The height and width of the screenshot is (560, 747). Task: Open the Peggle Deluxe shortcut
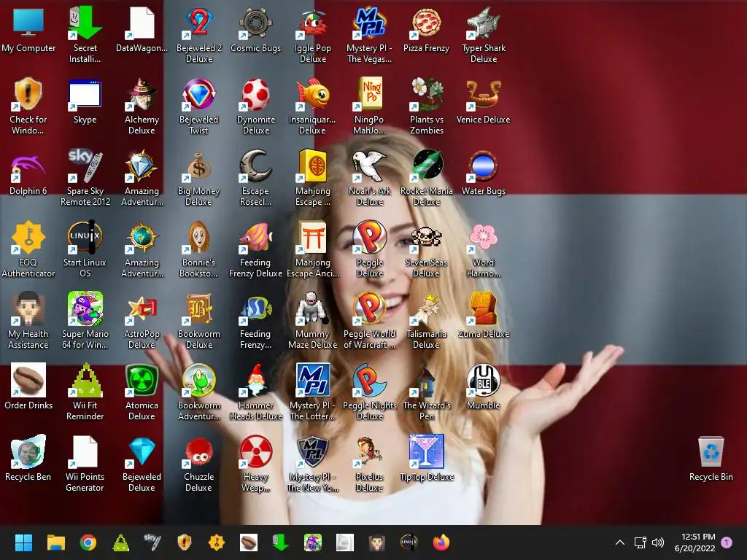369,237
